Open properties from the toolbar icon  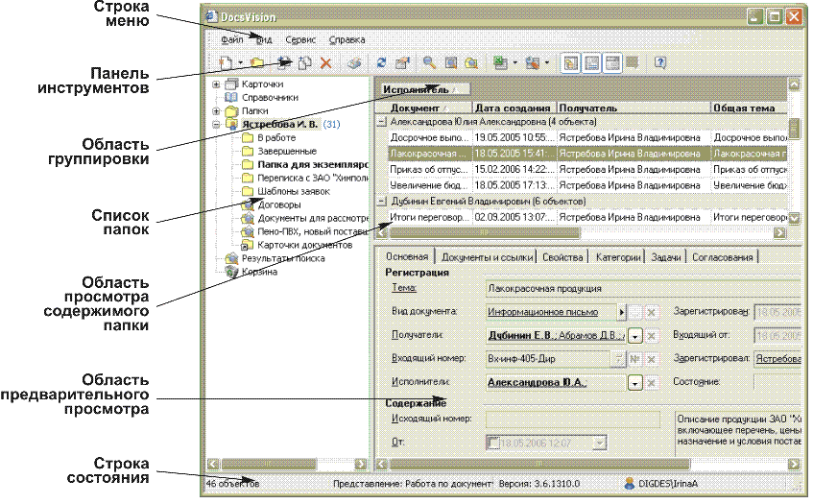pyautogui.click(x=402, y=63)
